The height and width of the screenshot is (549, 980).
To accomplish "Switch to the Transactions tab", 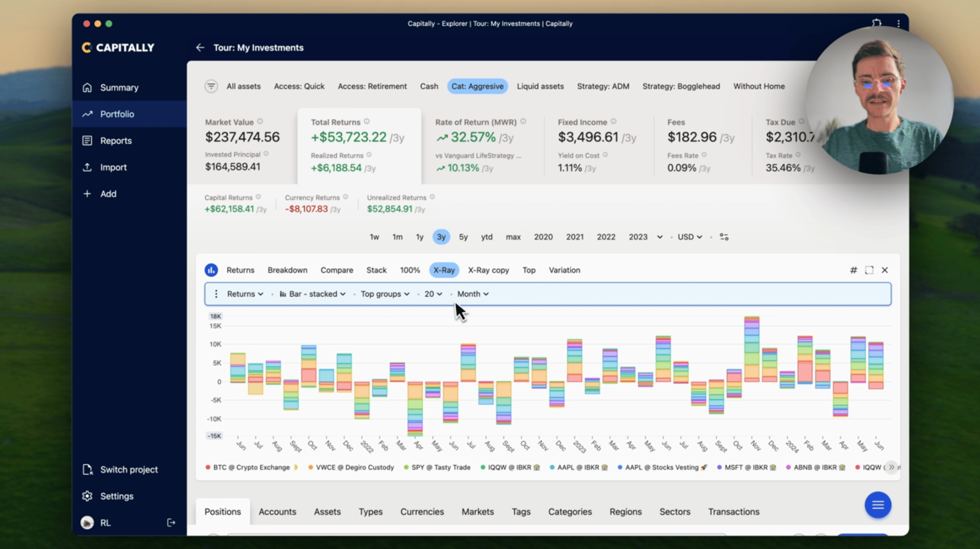I will pos(733,512).
